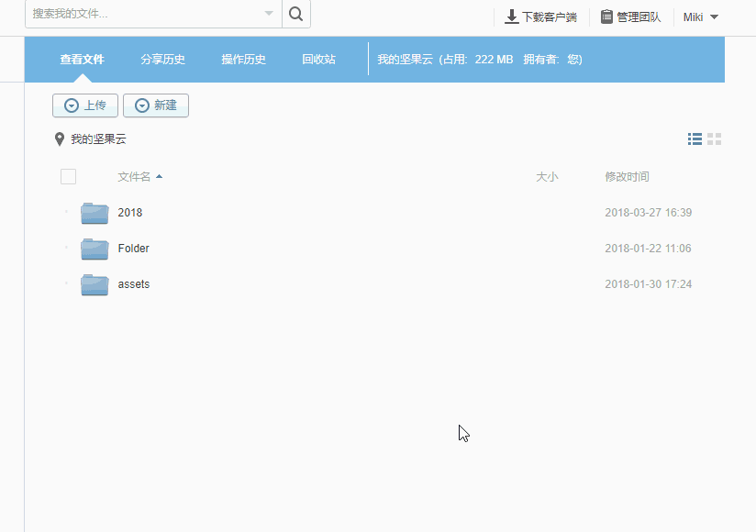Open the folder named assets
This screenshot has width=756, height=532.
pyautogui.click(x=134, y=284)
